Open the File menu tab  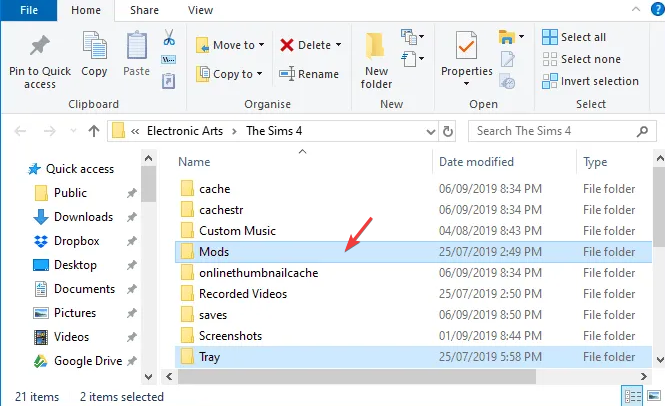(29, 10)
